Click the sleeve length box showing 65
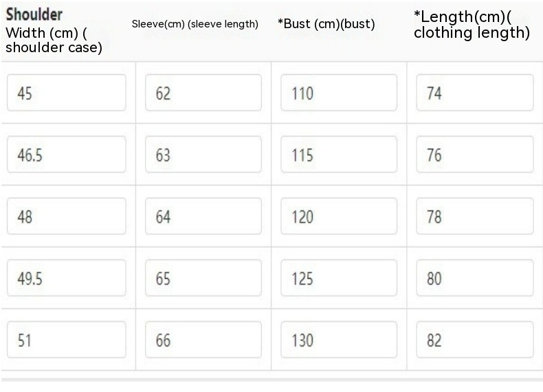543x392 pixels. pyautogui.click(x=203, y=278)
